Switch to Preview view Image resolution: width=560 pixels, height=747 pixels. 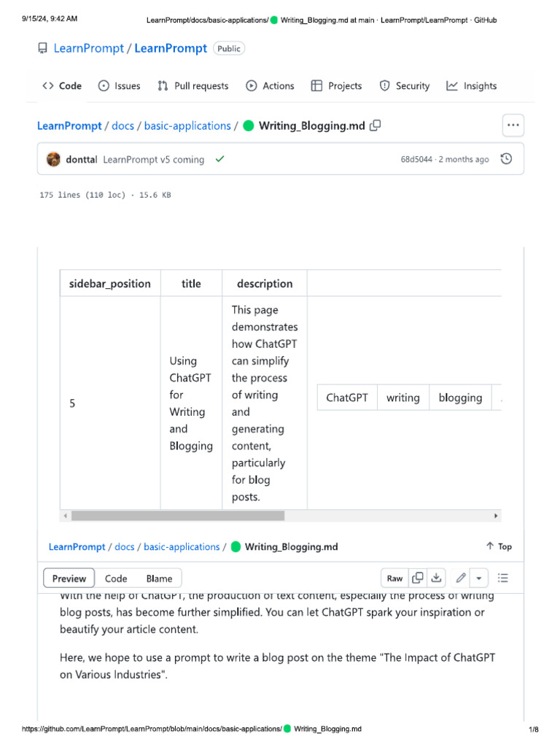(69, 578)
